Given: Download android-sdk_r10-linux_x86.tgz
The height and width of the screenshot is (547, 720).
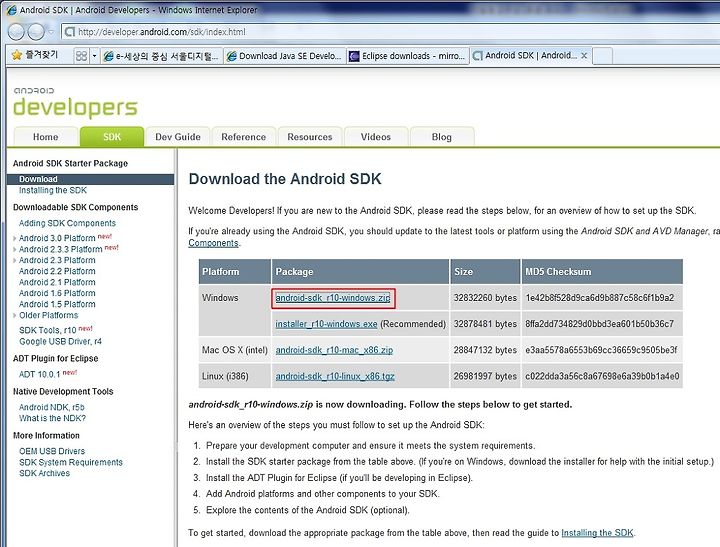Looking at the screenshot, I should point(335,376).
